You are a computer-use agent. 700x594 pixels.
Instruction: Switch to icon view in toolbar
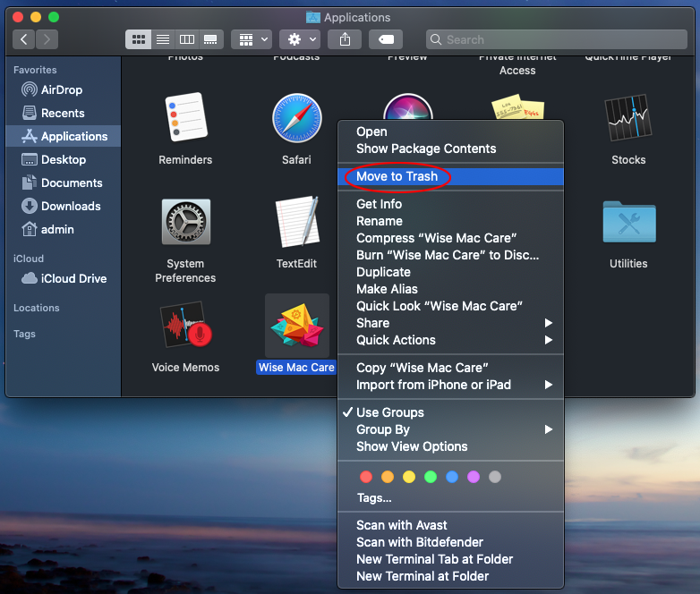pos(139,39)
